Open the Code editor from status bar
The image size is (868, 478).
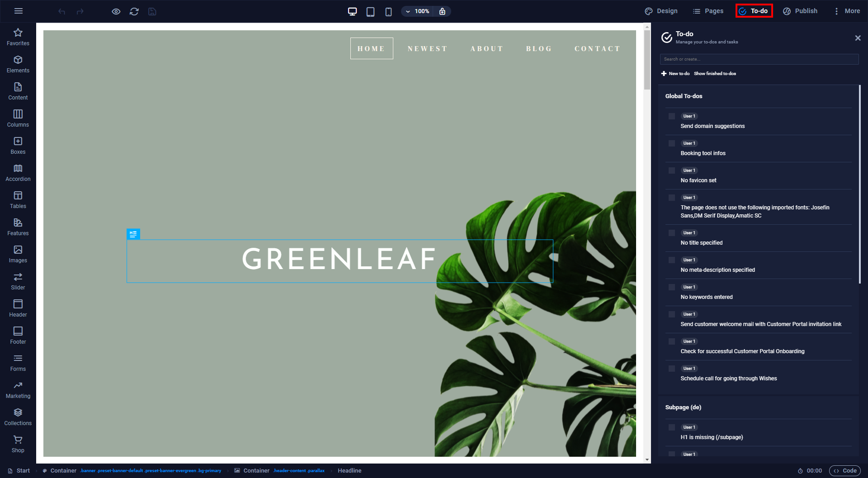click(845, 471)
